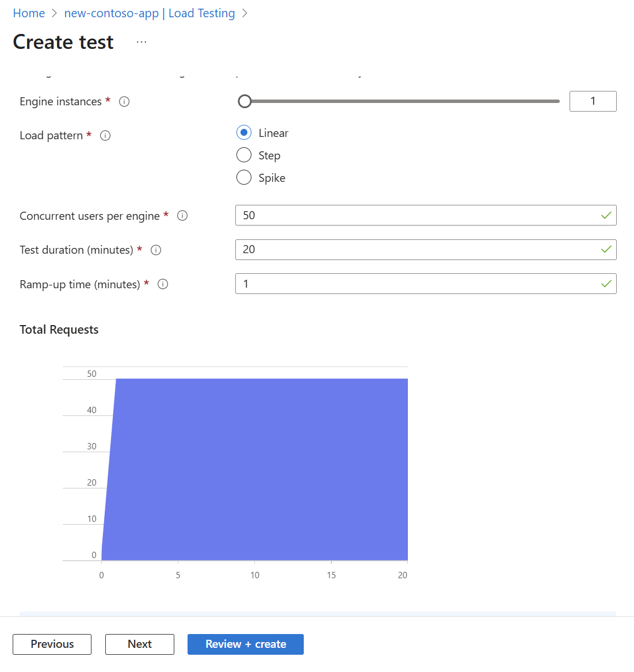Open the Engine instances info tooltip

click(124, 101)
